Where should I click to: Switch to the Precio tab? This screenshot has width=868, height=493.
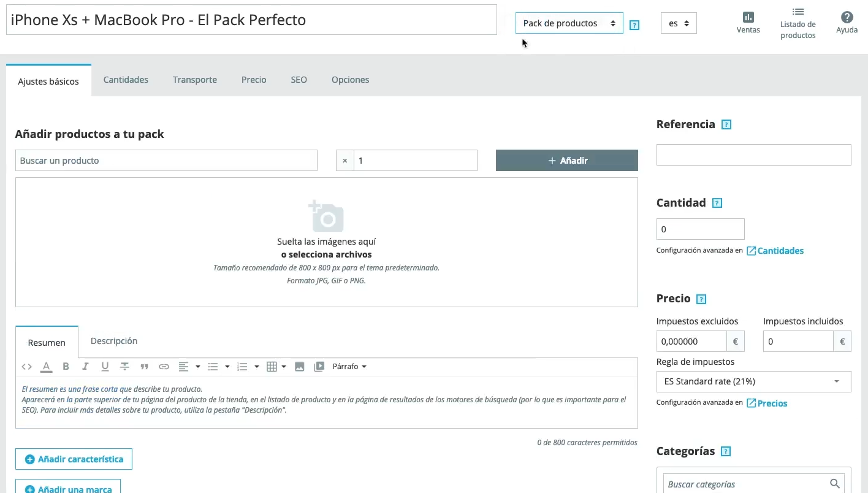[x=254, y=80]
